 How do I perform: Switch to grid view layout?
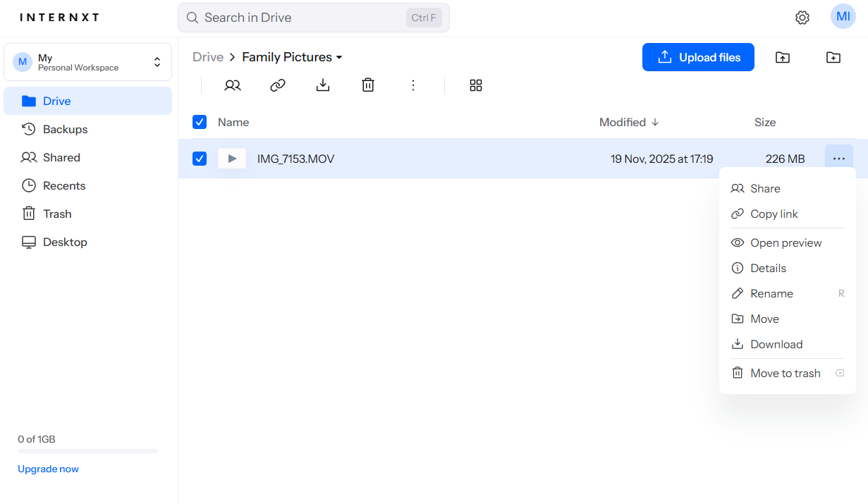tap(475, 85)
